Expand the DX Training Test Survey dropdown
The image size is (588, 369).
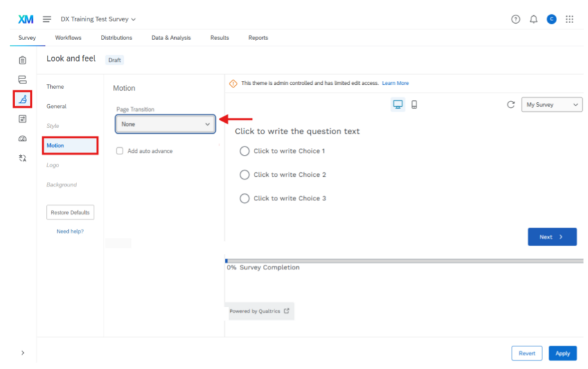point(98,19)
